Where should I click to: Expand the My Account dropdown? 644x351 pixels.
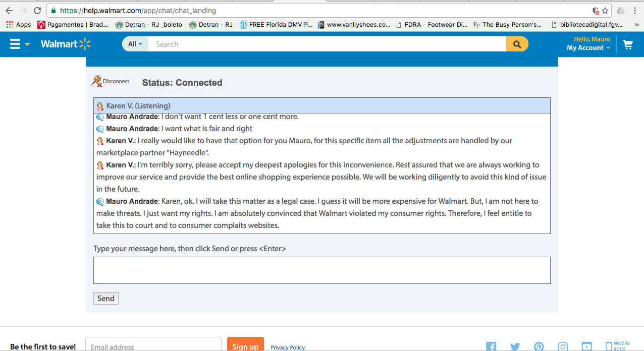tap(588, 47)
